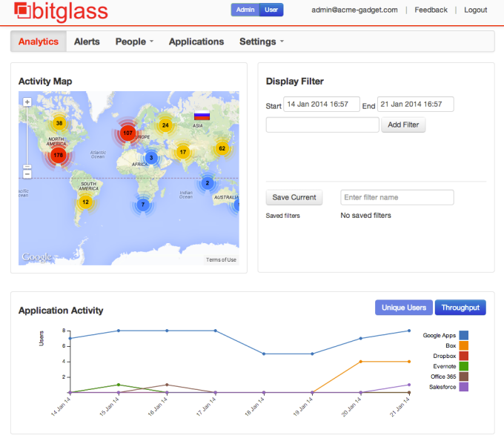Click the Save Current button
504x444 pixels.
(x=294, y=197)
